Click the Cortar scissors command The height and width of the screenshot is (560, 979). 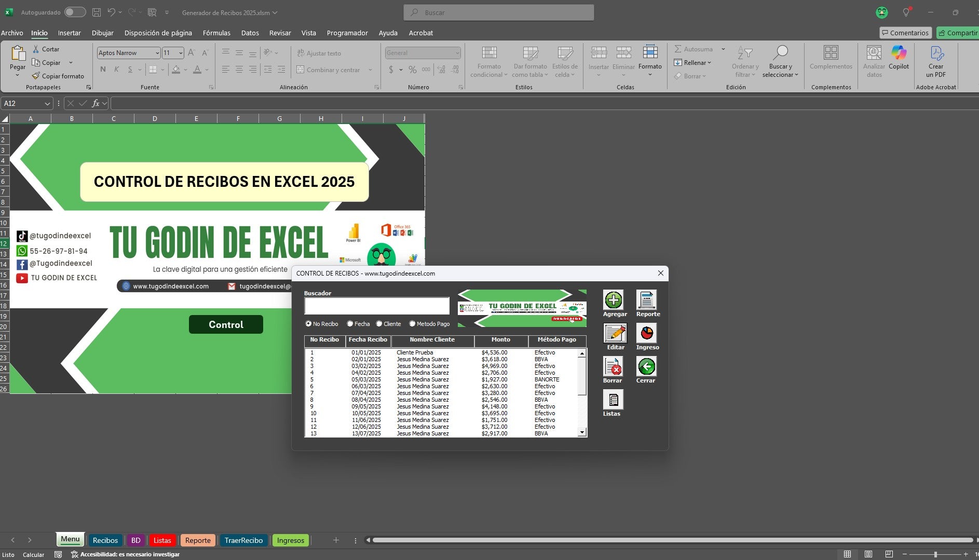coord(46,49)
